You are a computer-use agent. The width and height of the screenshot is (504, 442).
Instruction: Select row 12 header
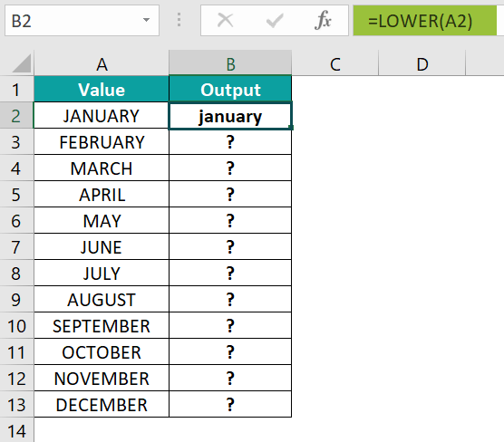pyautogui.click(x=16, y=379)
